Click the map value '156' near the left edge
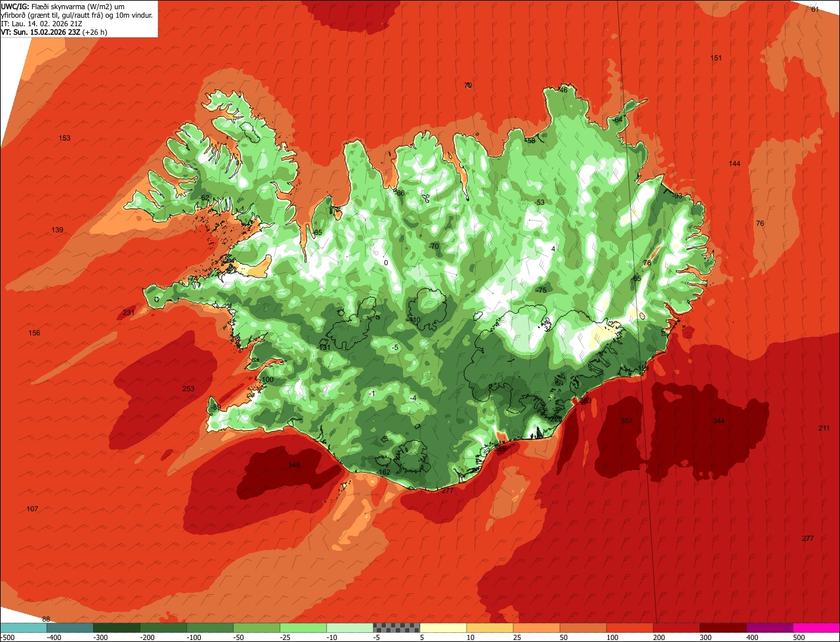The image size is (840, 642). (x=34, y=333)
